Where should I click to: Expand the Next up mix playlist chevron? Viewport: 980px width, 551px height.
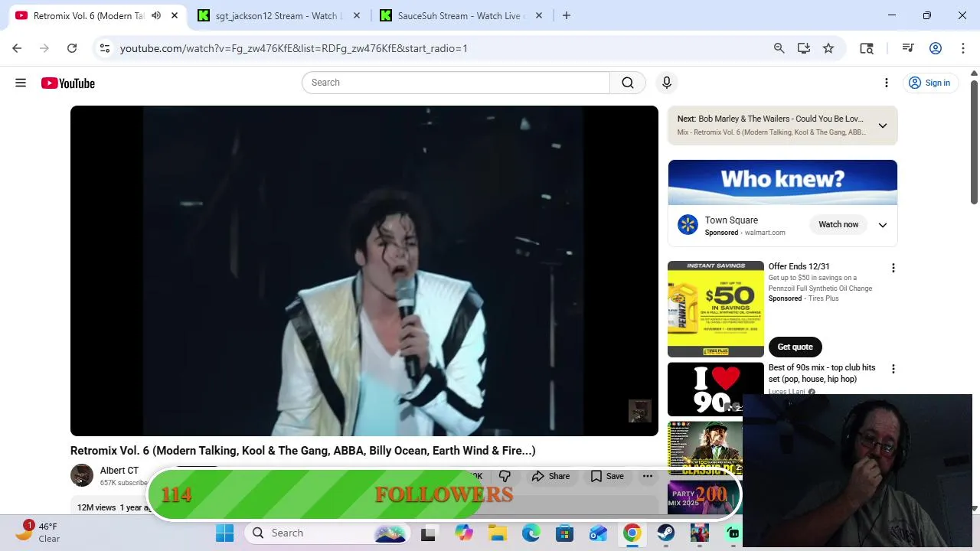pyautogui.click(x=883, y=126)
